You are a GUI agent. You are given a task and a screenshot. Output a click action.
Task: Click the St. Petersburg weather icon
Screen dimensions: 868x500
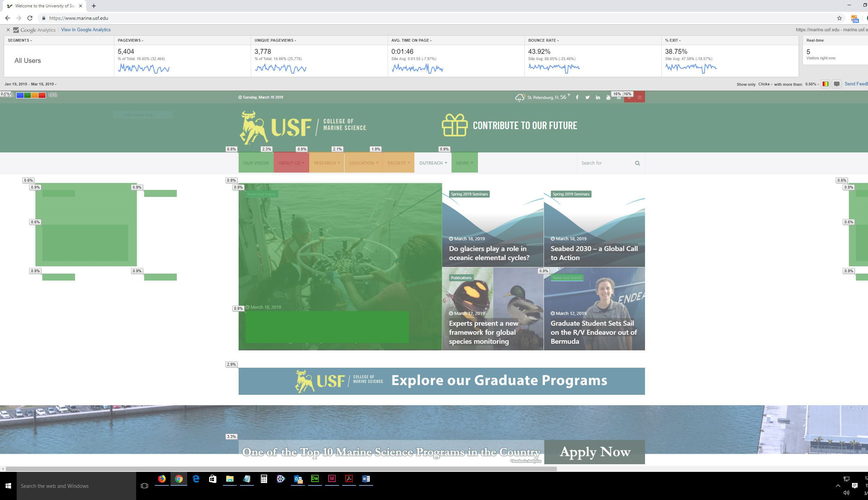pos(520,98)
